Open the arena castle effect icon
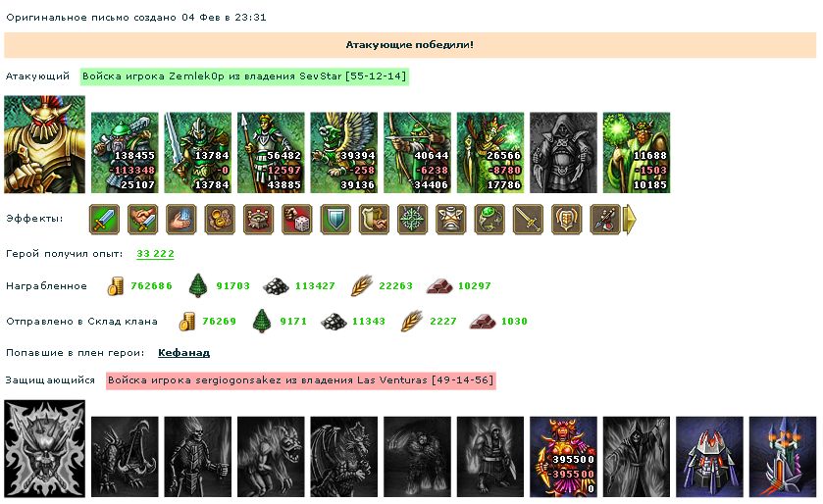The width and height of the screenshot is (823, 504). (x=258, y=219)
